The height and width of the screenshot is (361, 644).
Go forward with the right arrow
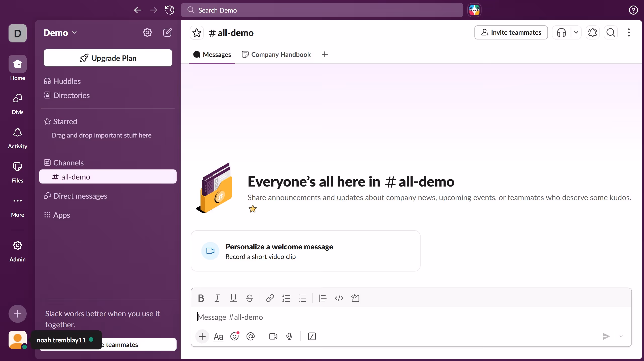(153, 10)
